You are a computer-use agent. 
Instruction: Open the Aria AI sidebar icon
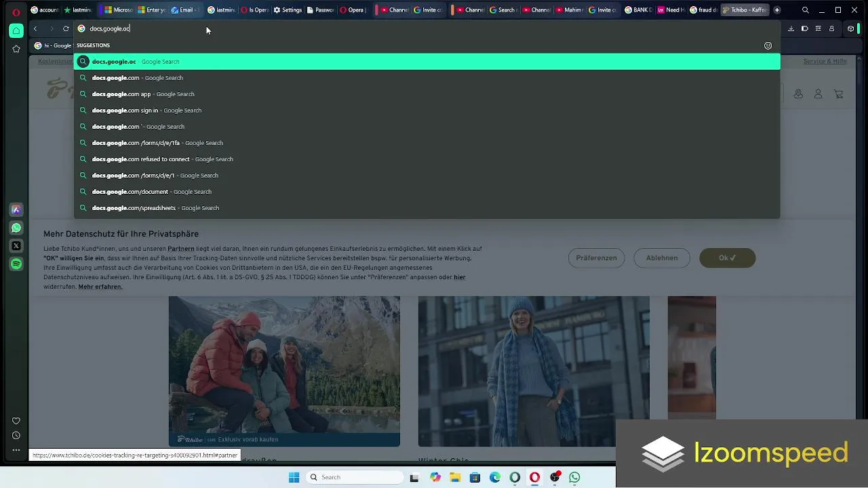[16, 210]
